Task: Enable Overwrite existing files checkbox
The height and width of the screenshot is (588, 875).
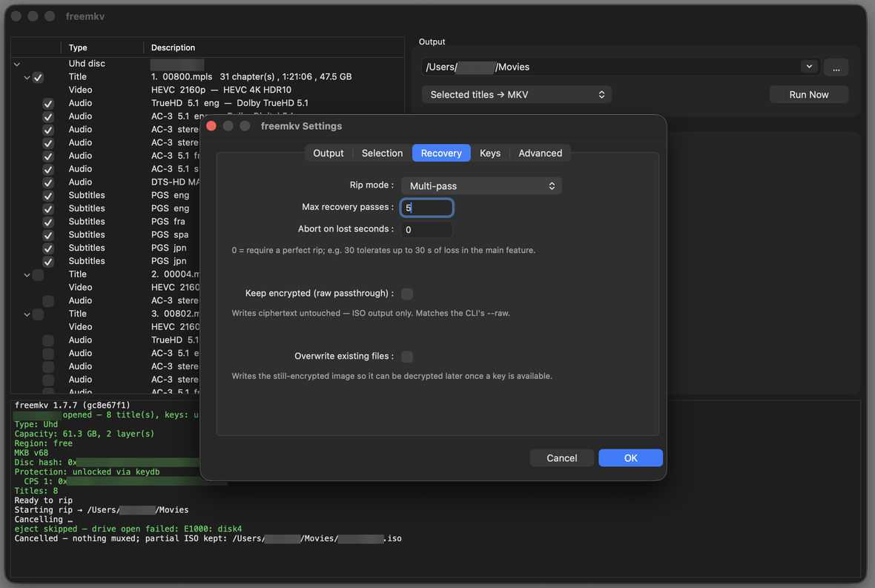Action: pos(407,357)
